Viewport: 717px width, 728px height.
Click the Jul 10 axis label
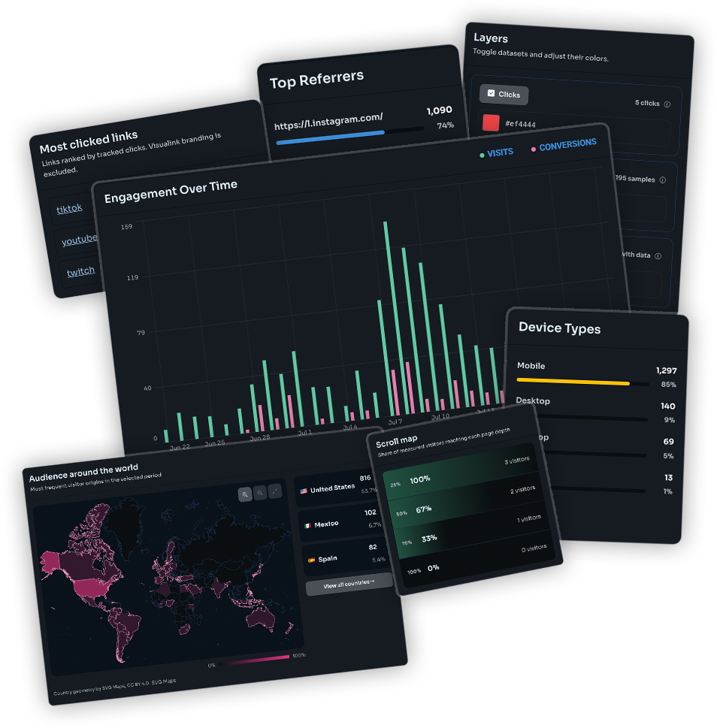440,418
